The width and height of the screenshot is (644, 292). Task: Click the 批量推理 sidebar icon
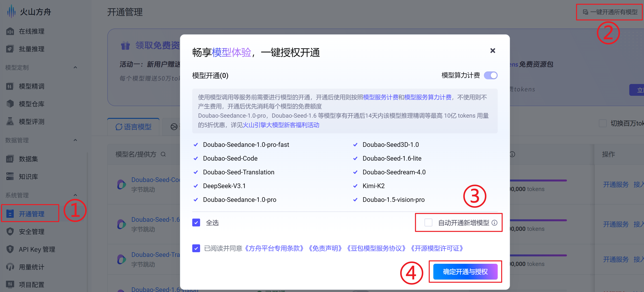(10, 49)
